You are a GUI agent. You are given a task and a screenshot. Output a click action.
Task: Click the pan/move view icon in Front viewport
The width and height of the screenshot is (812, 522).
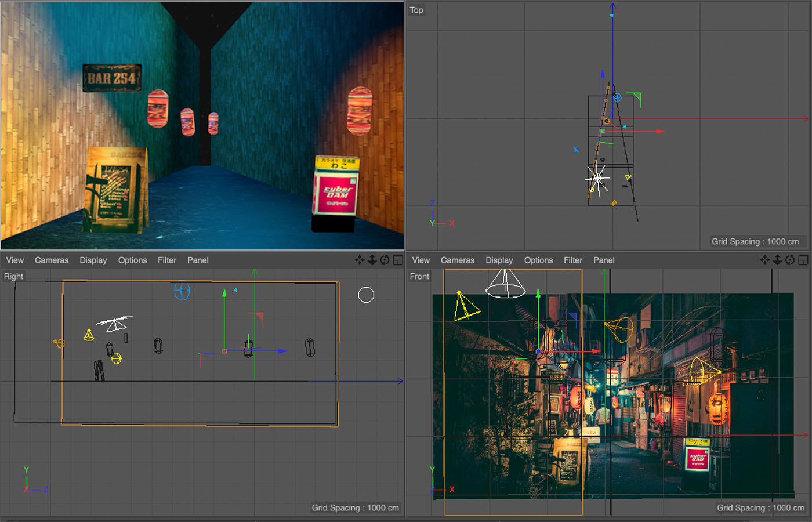(x=765, y=260)
